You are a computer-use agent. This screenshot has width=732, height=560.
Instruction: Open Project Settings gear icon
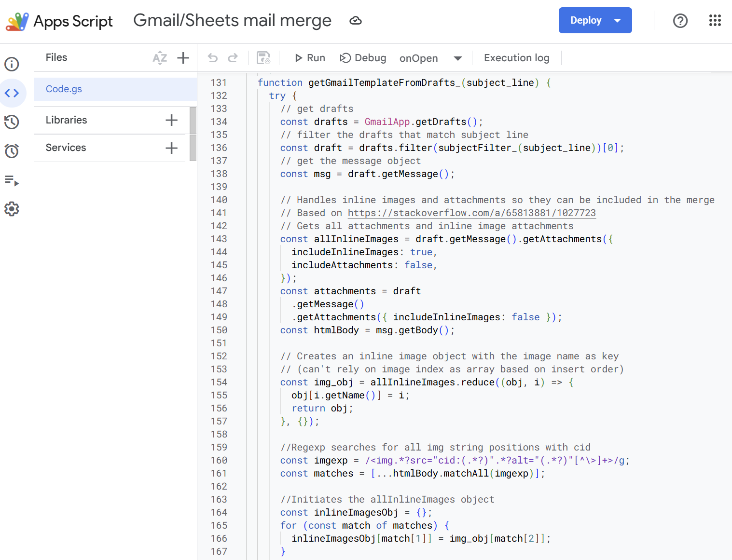tap(12, 209)
